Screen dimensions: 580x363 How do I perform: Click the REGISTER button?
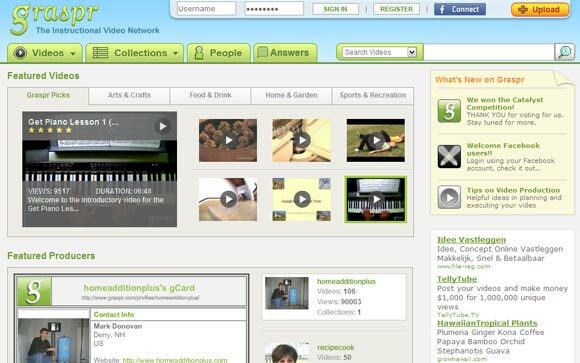tap(396, 9)
